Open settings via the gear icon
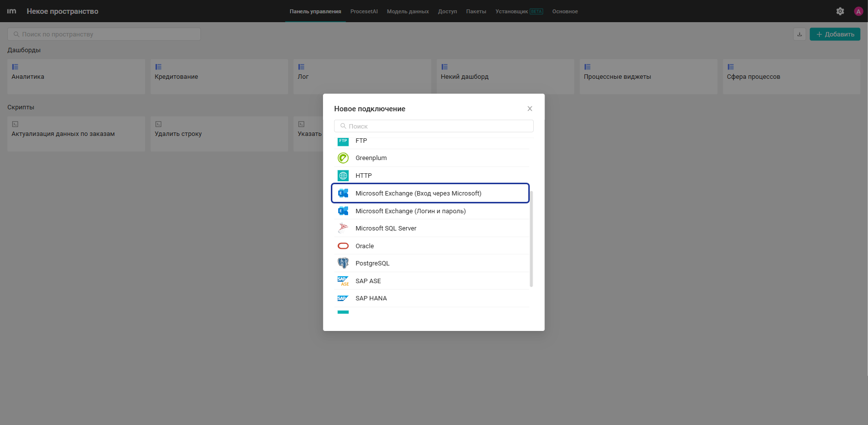The height and width of the screenshot is (425, 868). click(x=840, y=11)
